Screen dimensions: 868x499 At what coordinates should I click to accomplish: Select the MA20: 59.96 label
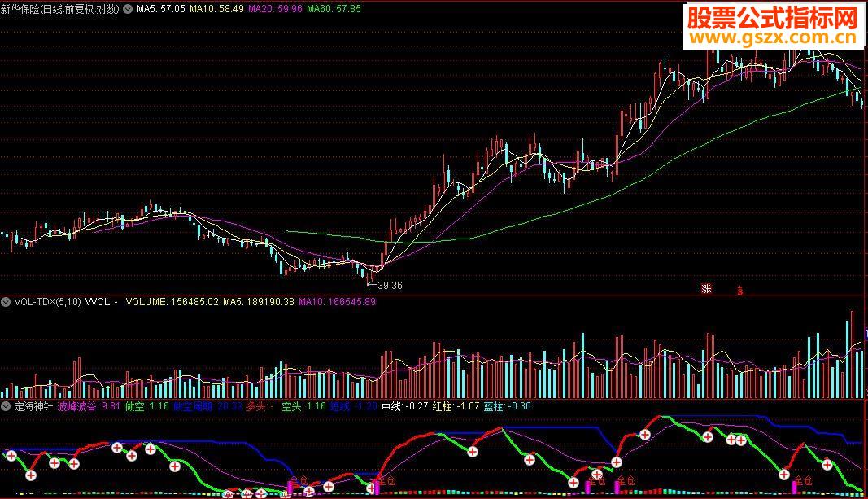275,9
